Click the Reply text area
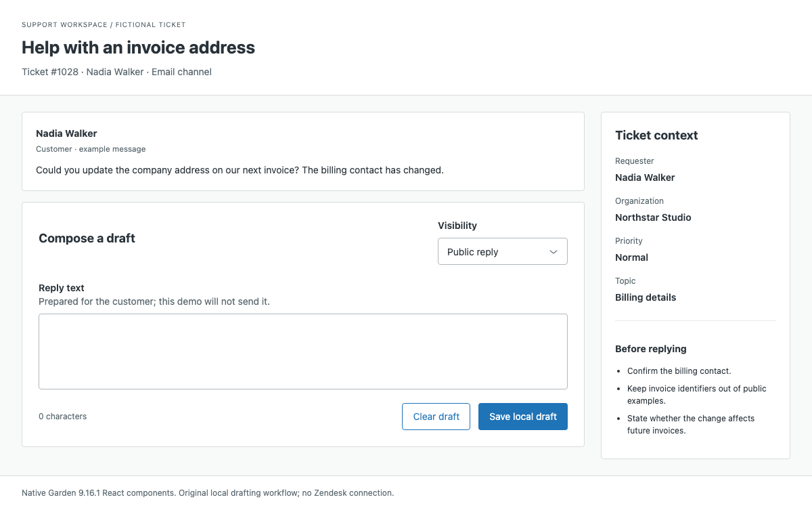The height and width of the screenshot is (508, 812). tap(302, 352)
